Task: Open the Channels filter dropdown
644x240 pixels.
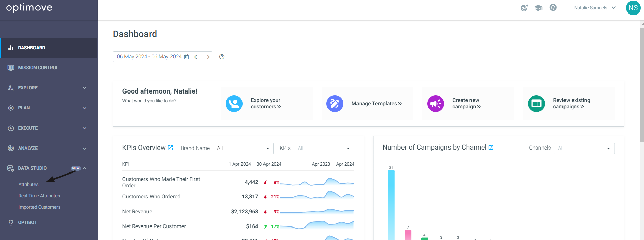Action: pos(584,149)
